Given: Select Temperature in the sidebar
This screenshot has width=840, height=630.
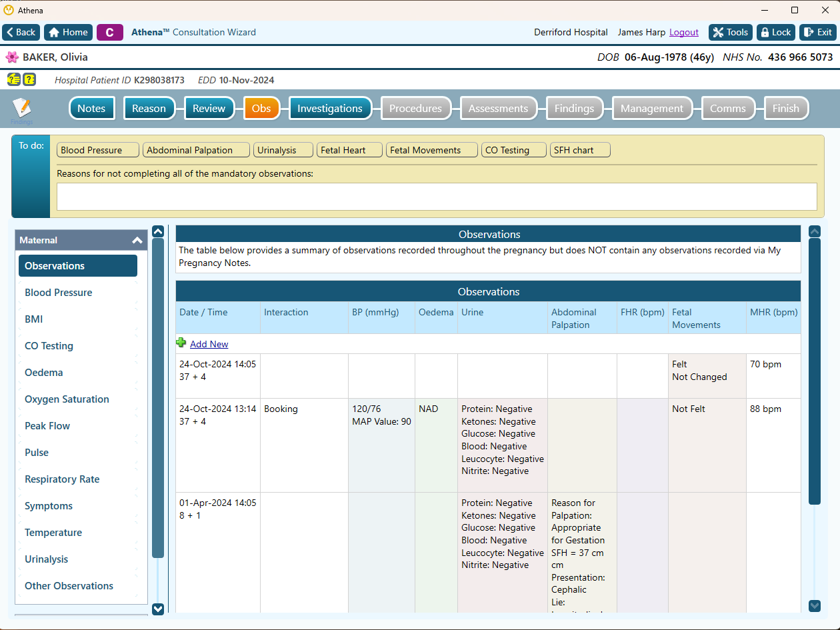Looking at the screenshot, I should point(78,533).
